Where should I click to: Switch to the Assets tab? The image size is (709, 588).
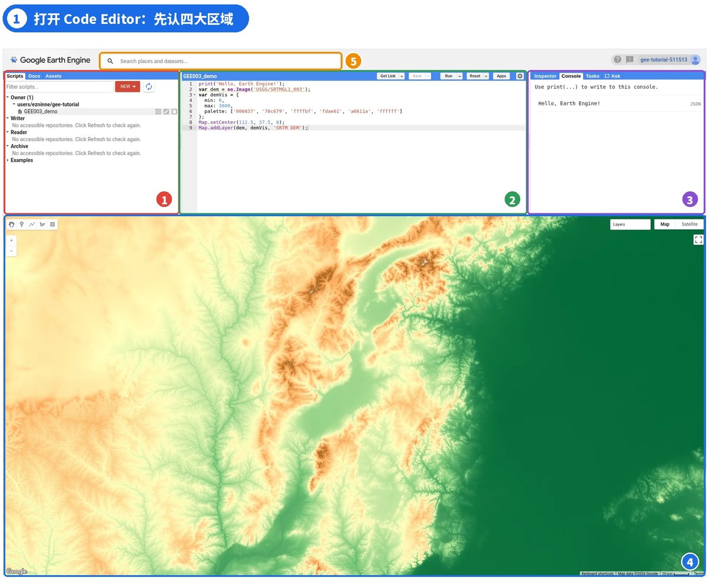click(x=53, y=76)
